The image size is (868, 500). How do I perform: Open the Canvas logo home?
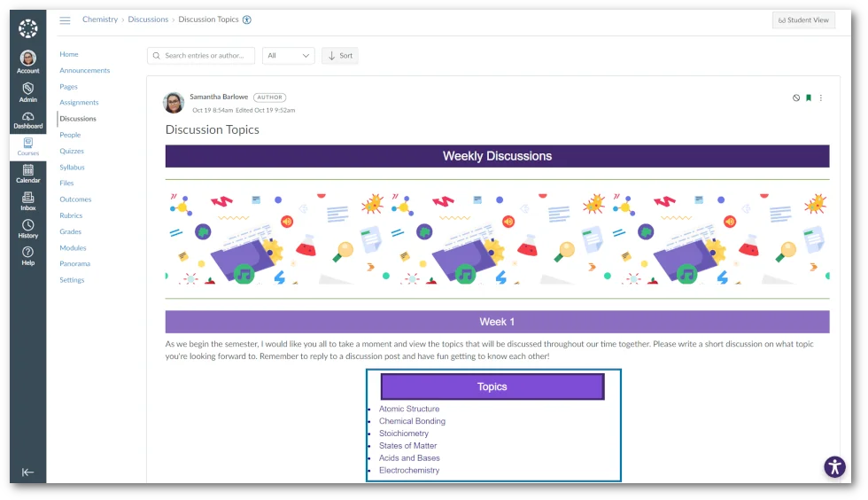pos(27,28)
